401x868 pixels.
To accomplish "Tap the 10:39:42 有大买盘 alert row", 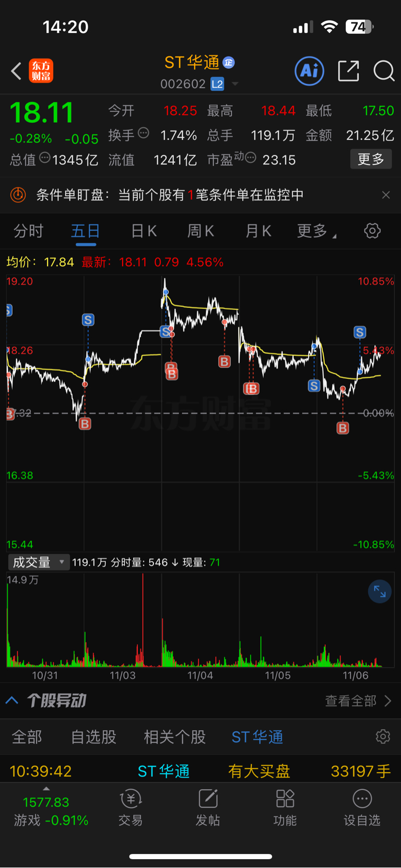I will tap(200, 771).
